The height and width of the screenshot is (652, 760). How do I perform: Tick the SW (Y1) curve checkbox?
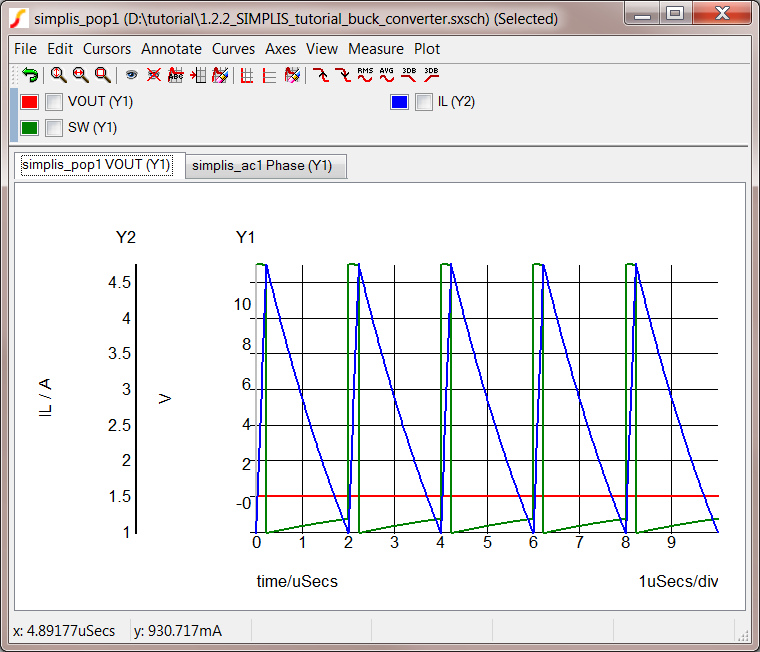pos(54,128)
